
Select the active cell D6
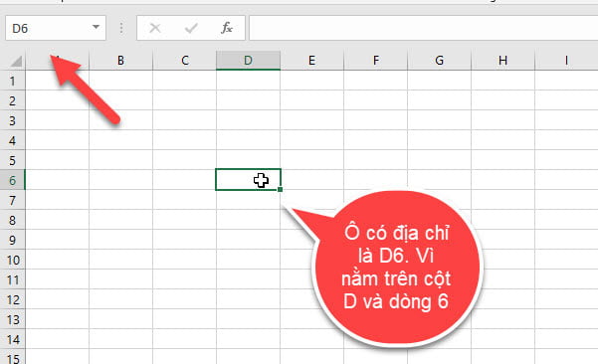tap(248, 180)
